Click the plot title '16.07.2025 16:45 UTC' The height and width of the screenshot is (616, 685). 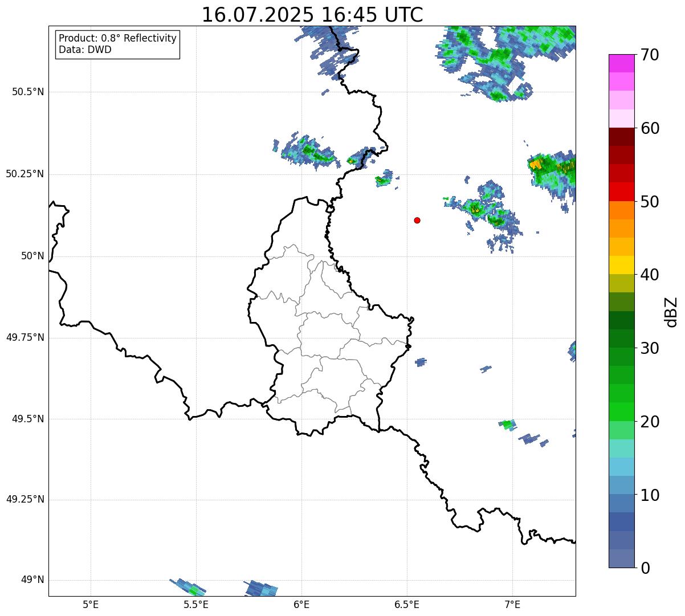pos(312,15)
